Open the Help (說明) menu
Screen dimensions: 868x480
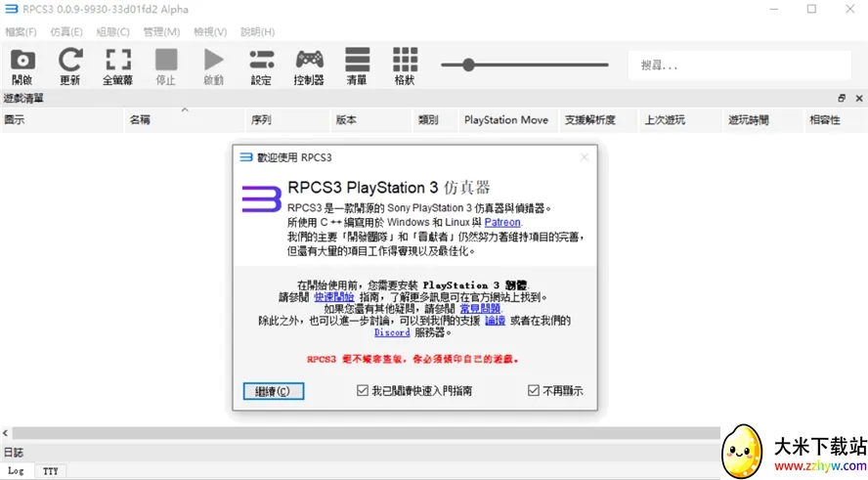257,32
